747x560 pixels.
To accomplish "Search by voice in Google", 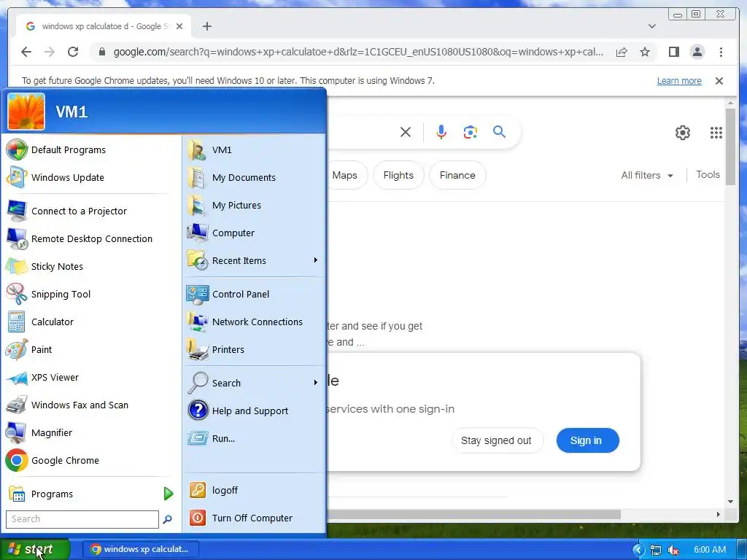I will 441,132.
